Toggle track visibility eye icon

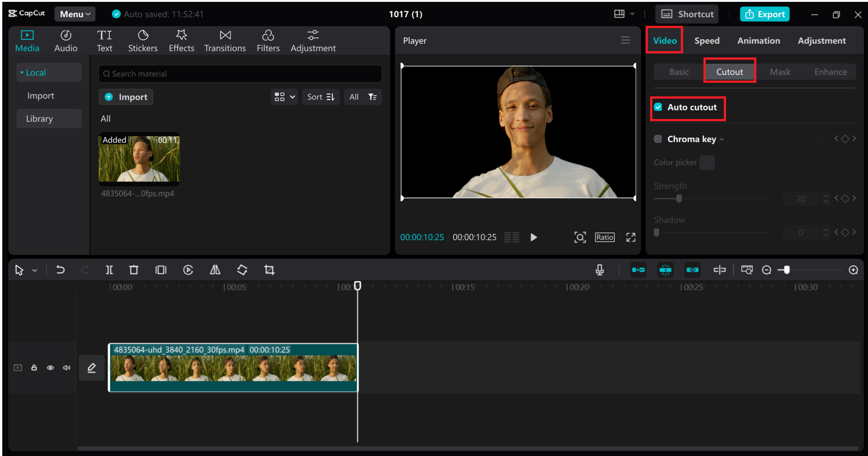pos(50,368)
